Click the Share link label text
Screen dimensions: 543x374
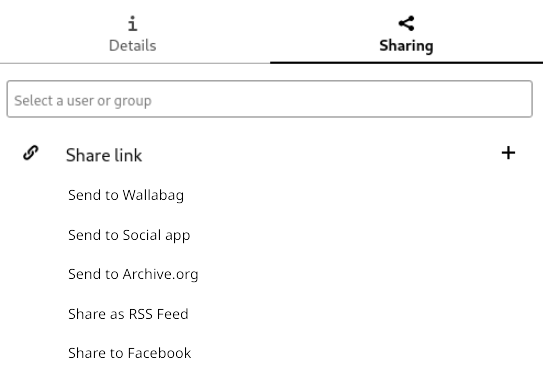[104, 155]
